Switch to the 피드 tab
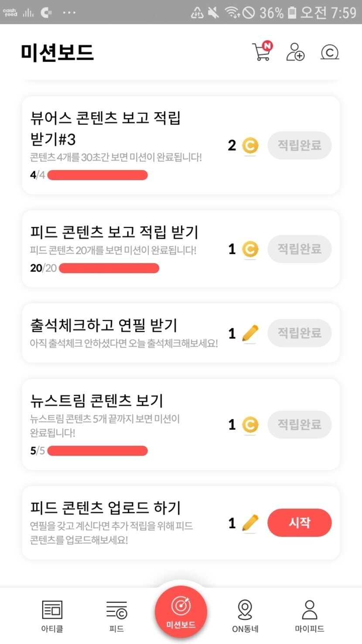Screen dimensions: 362x644 (116, 615)
